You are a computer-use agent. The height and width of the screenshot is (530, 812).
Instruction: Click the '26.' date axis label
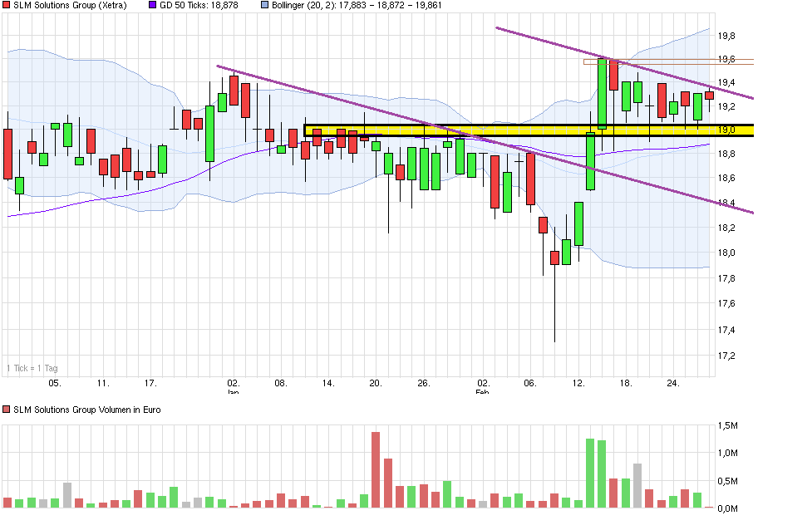pyautogui.click(x=424, y=383)
